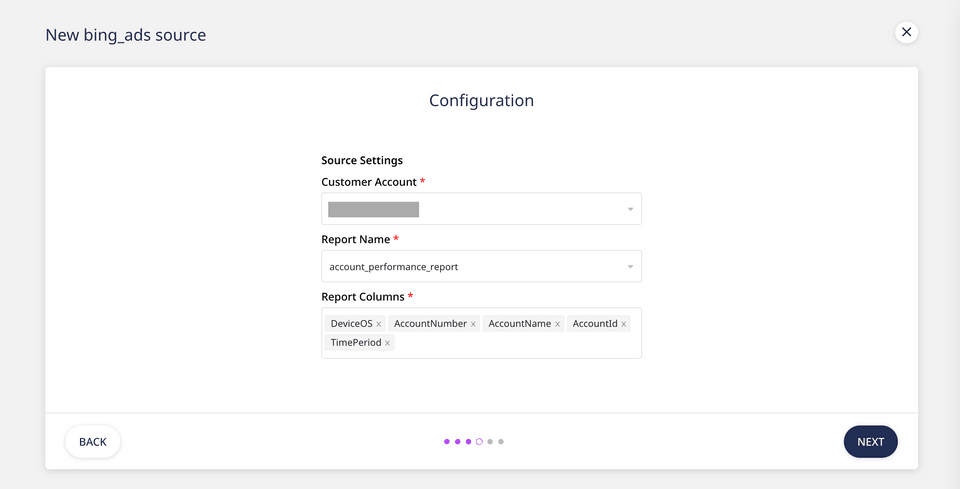The image size is (960, 489).
Task: Remove the DeviceOS column tag
Action: [x=379, y=324]
